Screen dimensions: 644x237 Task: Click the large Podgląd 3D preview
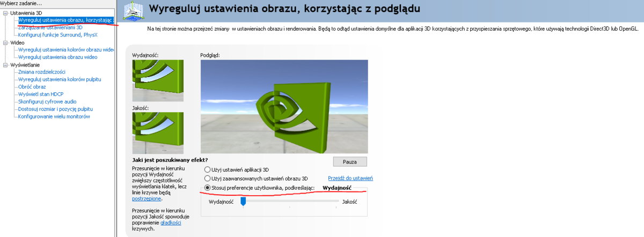point(284,107)
